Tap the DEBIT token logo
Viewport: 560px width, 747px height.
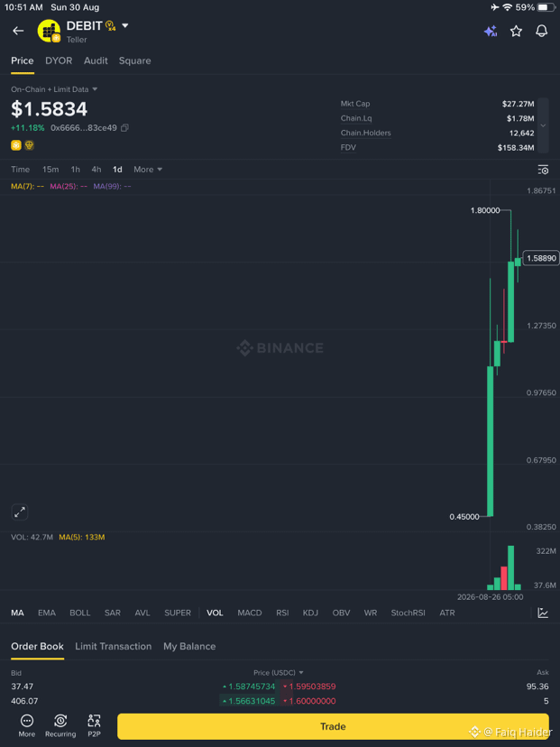click(x=49, y=31)
